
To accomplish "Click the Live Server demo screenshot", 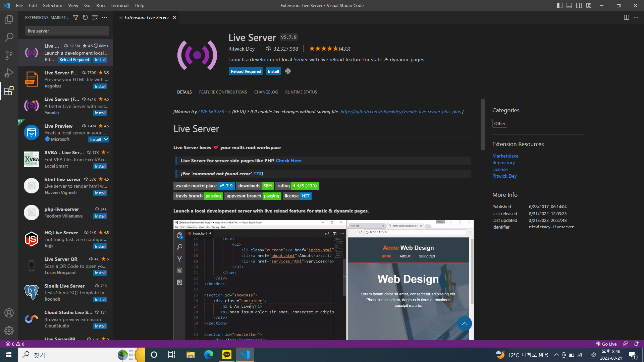I will 324,280.
